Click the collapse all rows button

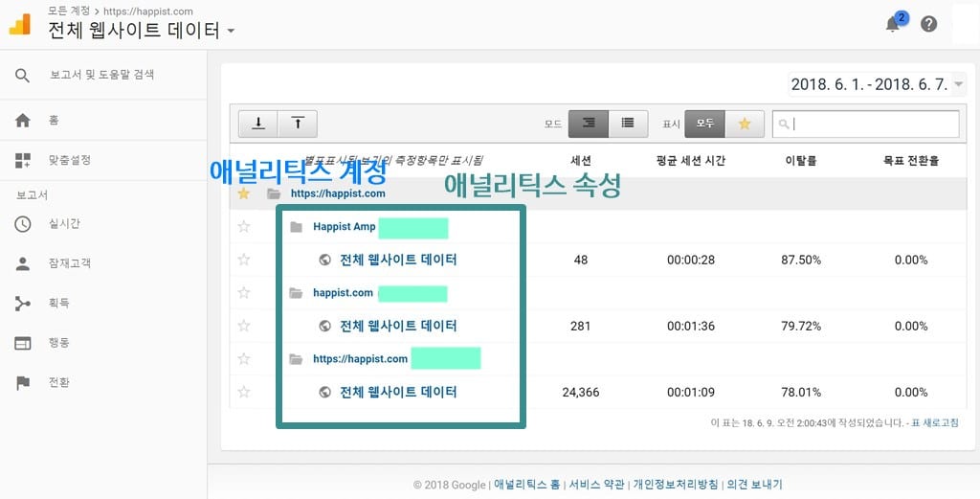point(298,124)
